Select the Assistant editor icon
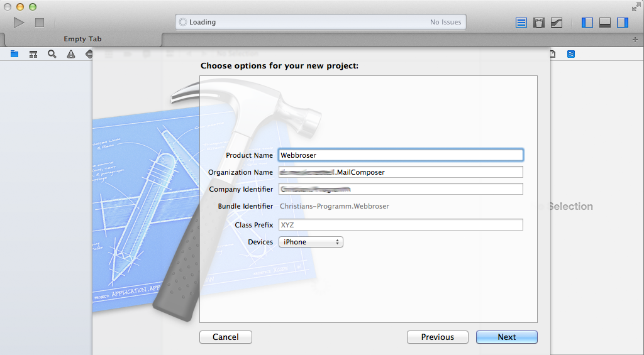The height and width of the screenshot is (355, 644). [539, 23]
